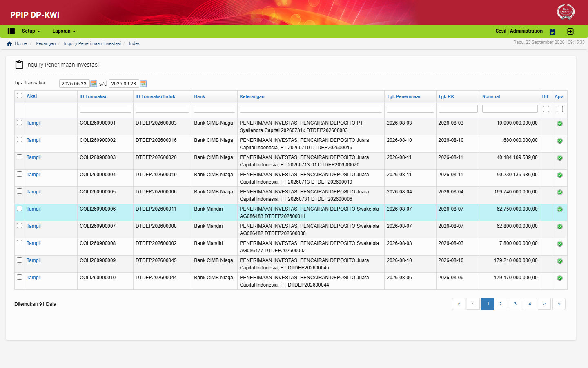Toggle the Apv filter checkbox

tap(560, 109)
